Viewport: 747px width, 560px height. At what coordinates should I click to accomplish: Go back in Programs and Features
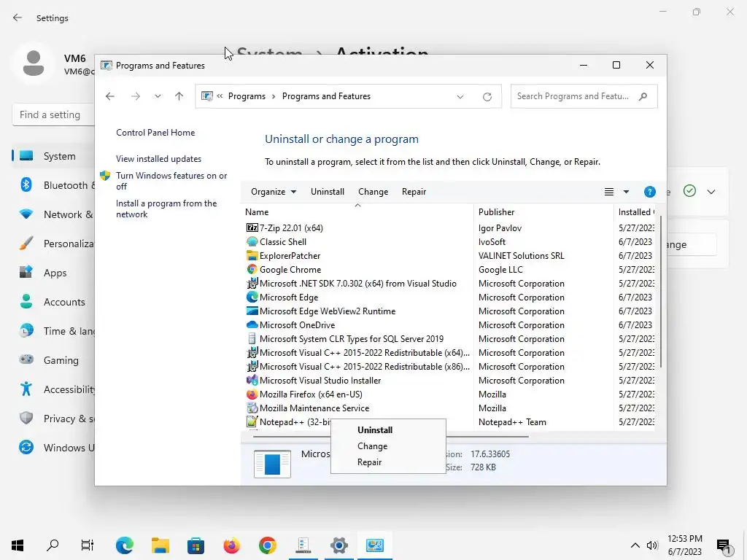pyautogui.click(x=110, y=97)
